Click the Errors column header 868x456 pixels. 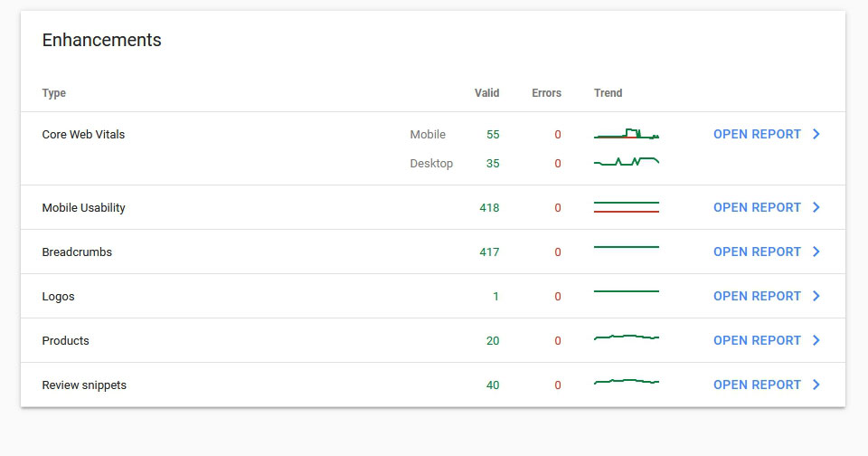pyautogui.click(x=546, y=93)
